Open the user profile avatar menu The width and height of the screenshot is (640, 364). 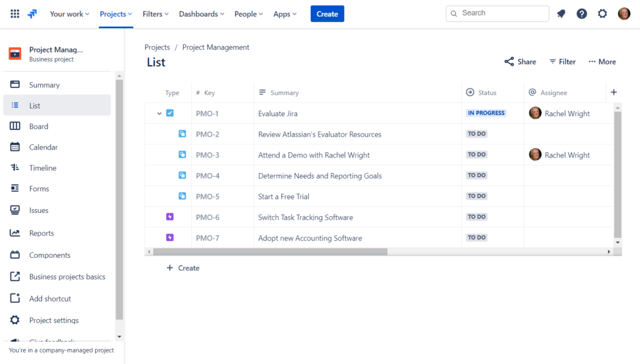tap(624, 14)
